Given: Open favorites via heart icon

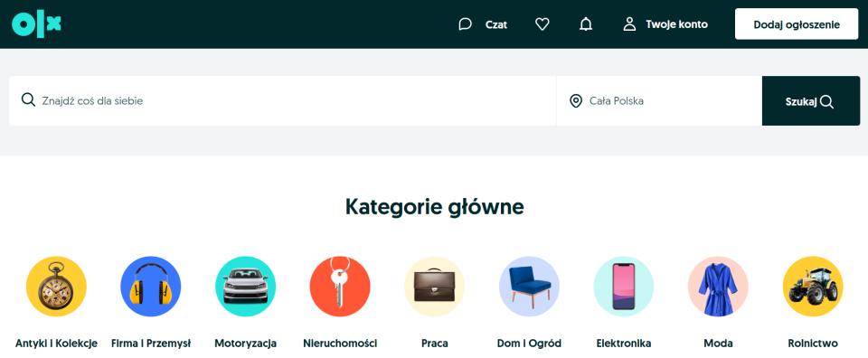Looking at the screenshot, I should (542, 24).
